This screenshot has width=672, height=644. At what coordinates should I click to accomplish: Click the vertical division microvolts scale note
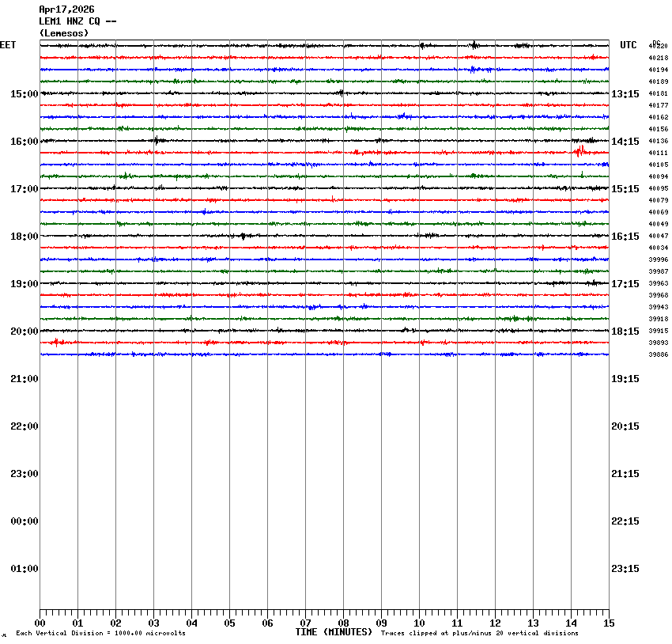click(x=100, y=633)
